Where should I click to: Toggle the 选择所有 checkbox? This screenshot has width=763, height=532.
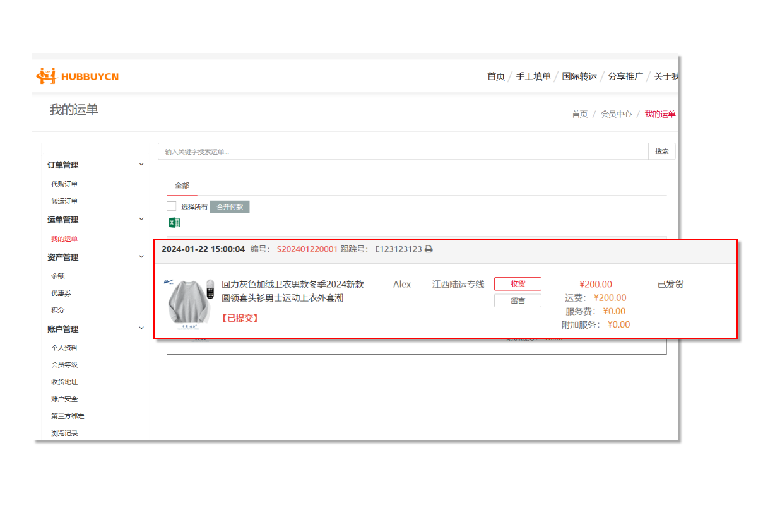coord(171,206)
